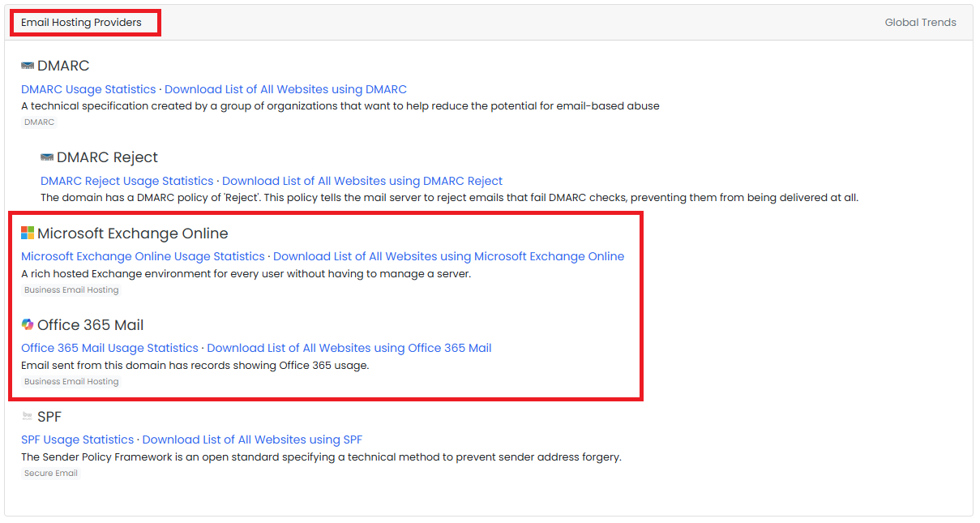The image size is (980, 523).
Task: Click the DMARC logo icon
Action: click(x=28, y=66)
